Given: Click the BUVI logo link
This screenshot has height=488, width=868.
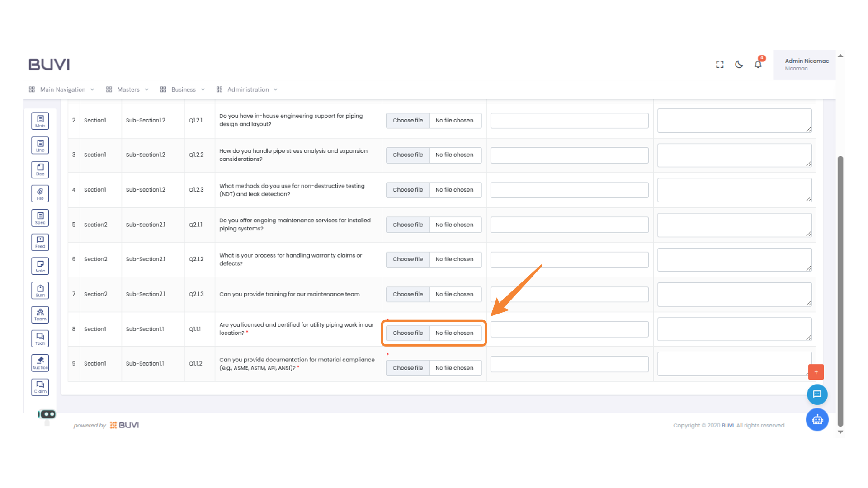Looking at the screenshot, I should click(x=49, y=64).
